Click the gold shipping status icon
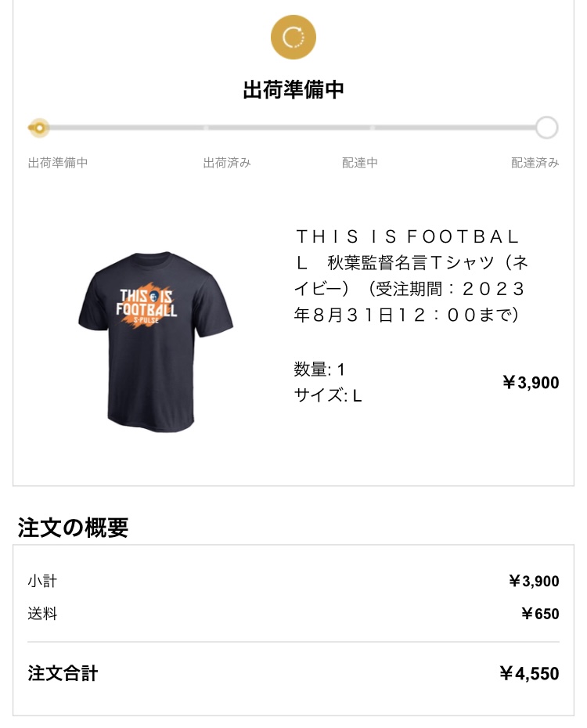Image resolution: width=587 pixels, height=728 pixels. pyautogui.click(x=293, y=37)
